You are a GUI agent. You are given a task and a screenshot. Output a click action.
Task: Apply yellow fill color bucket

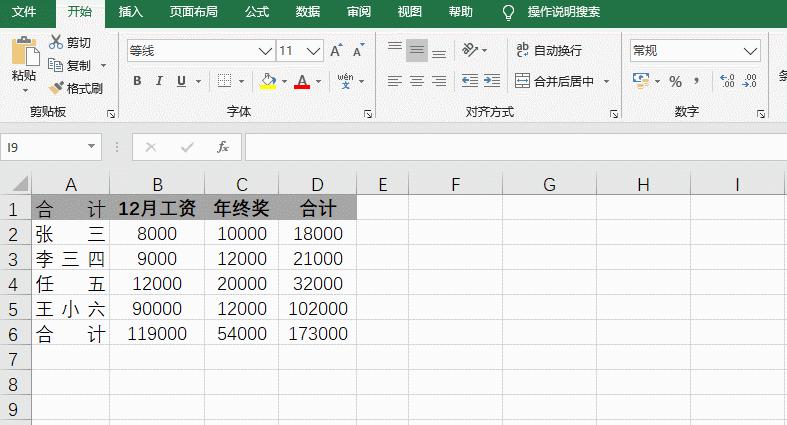click(268, 81)
